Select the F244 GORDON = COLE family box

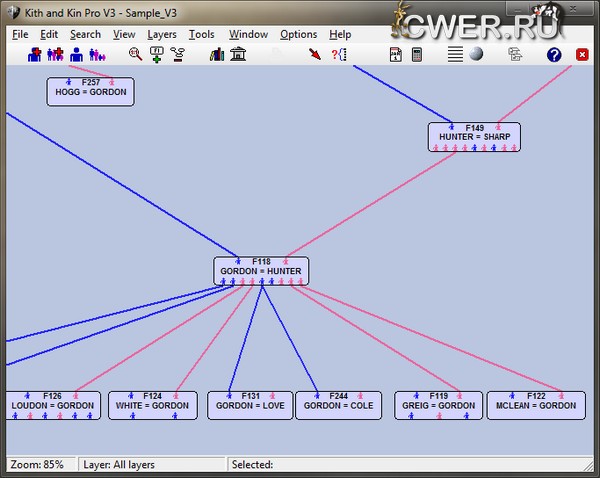pos(338,404)
